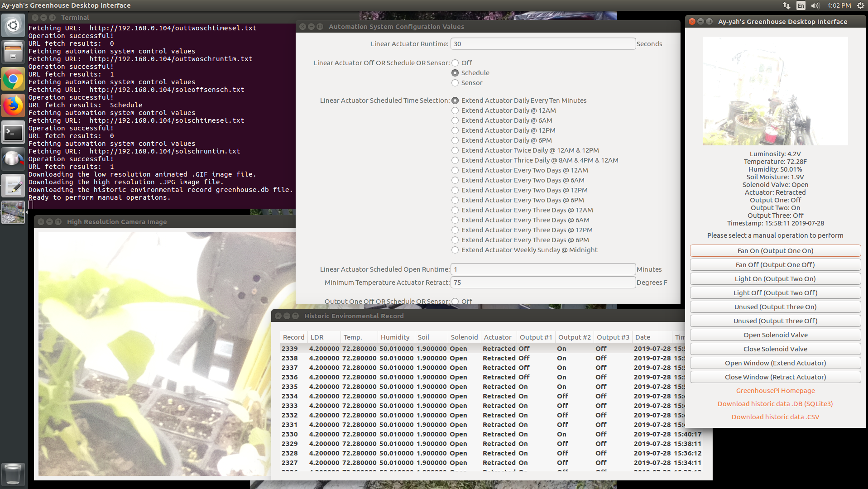Open the disk usage analyzer dock icon
This screenshot has width=868, height=489.
click(x=13, y=159)
